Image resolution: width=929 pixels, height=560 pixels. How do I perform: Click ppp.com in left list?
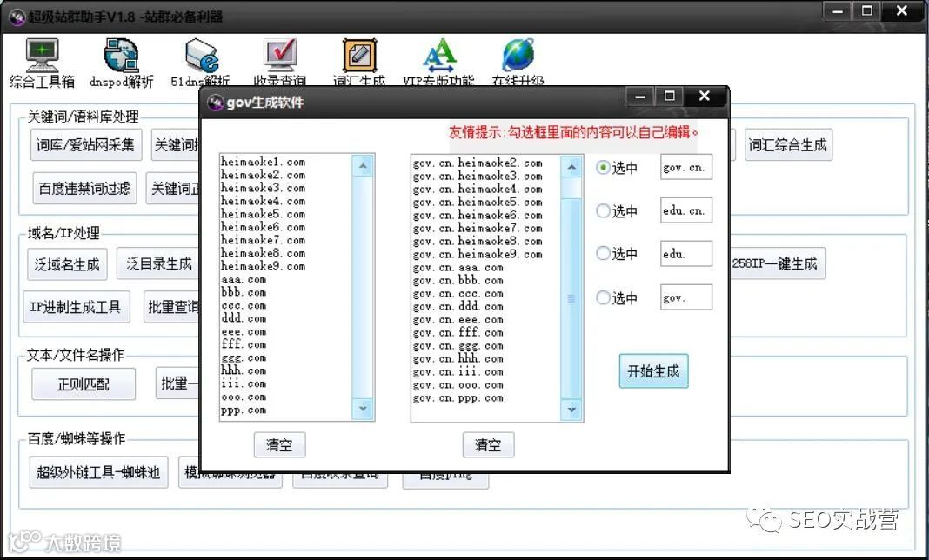(x=244, y=410)
